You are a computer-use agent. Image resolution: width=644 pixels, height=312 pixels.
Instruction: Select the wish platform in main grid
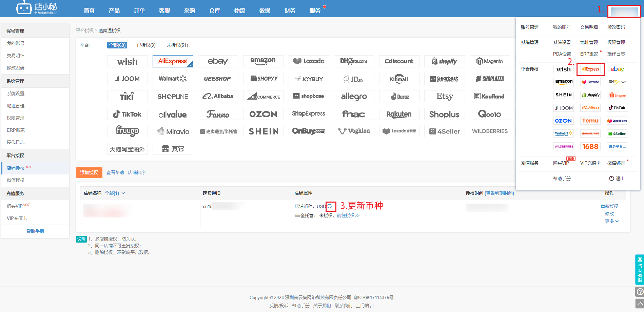[x=128, y=61]
